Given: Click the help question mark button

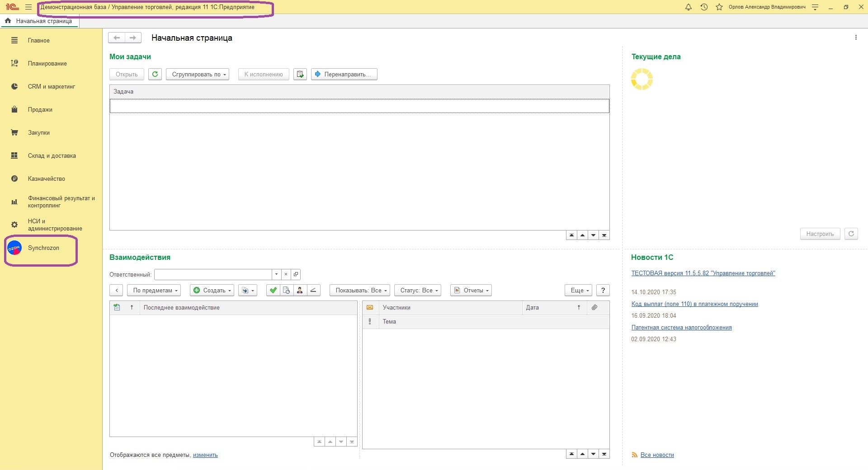Looking at the screenshot, I should coord(603,290).
